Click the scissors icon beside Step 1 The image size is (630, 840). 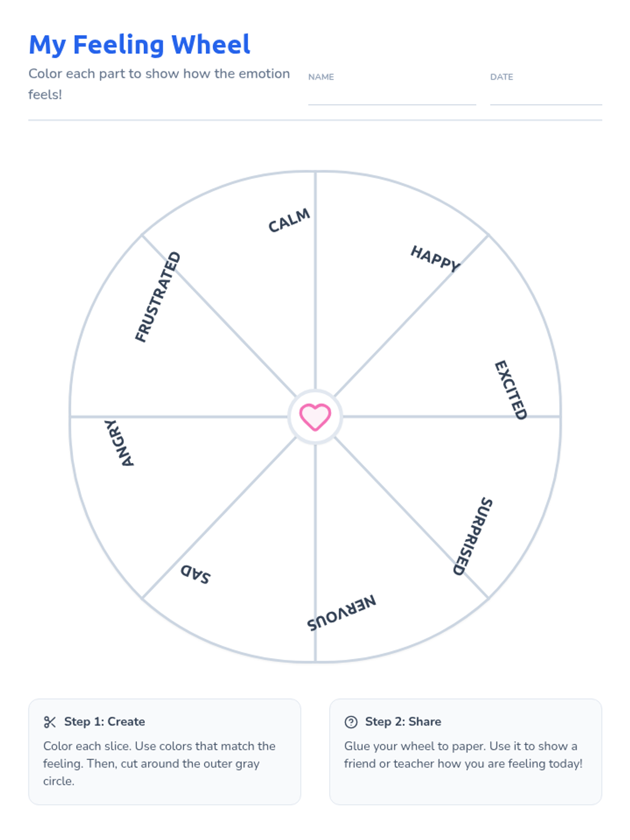[x=50, y=722]
